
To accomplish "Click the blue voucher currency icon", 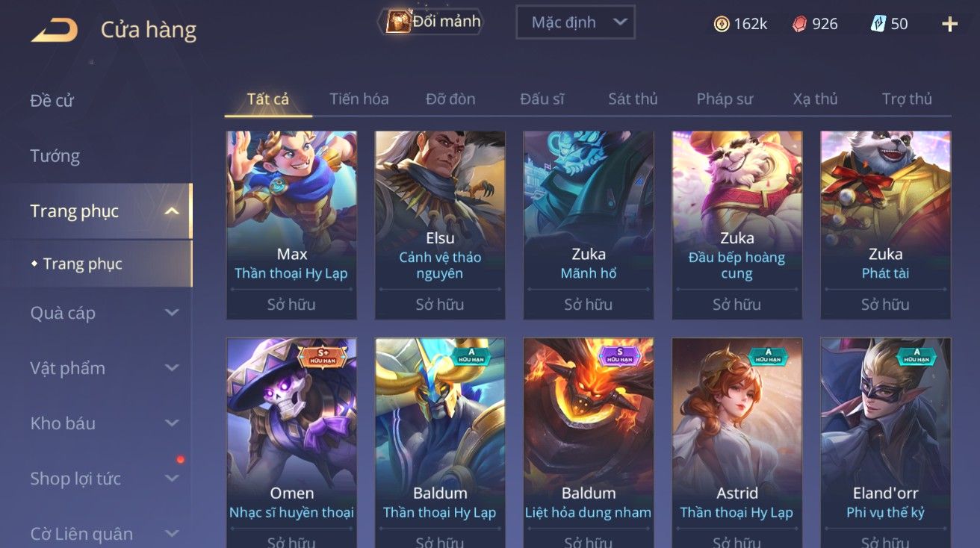I will (878, 24).
